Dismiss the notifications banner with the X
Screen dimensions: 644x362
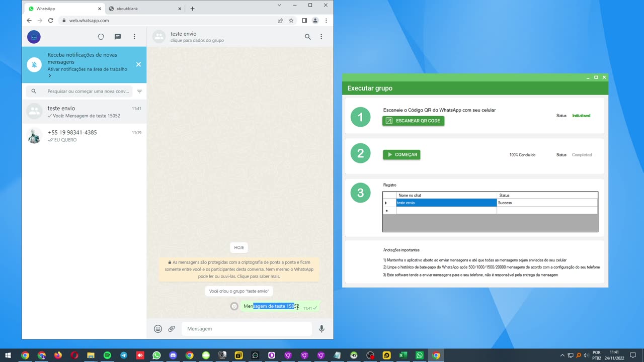138,64
